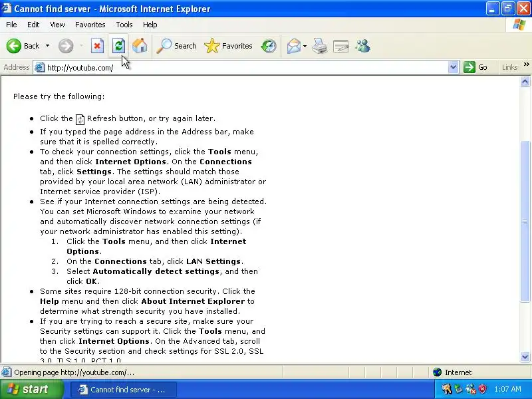Open the Tools menu
This screenshot has width=532, height=399.
coord(124,25)
